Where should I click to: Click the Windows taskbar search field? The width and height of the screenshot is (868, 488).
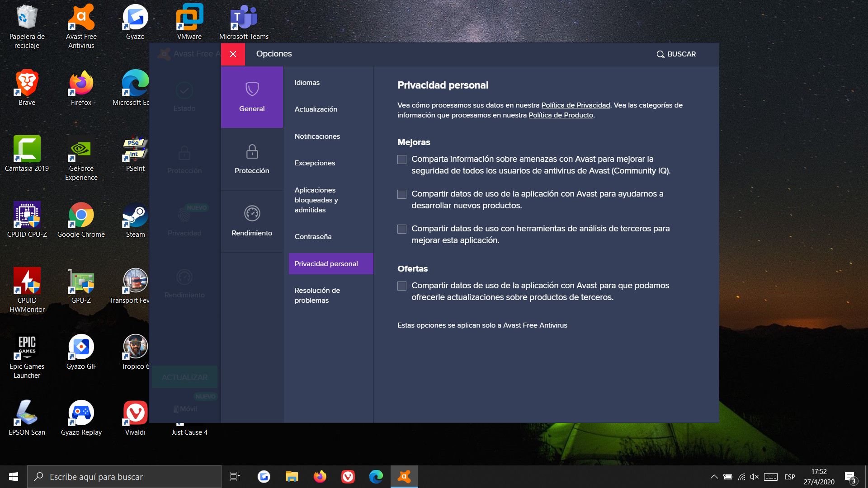[x=124, y=477]
